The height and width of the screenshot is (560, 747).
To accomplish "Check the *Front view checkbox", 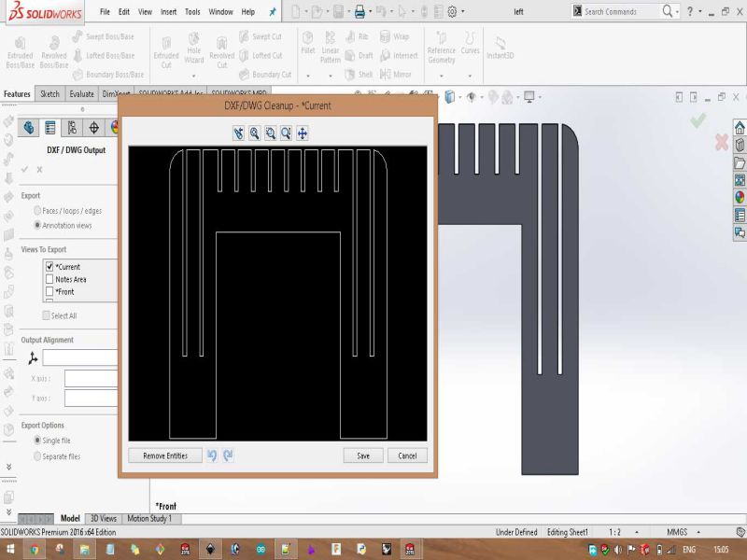I will coord(49,291).
